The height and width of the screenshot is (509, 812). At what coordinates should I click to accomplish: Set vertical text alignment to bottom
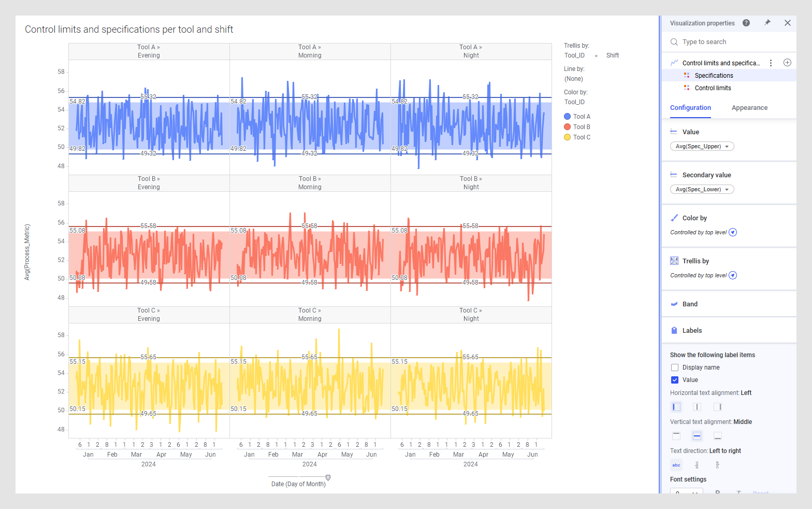[x=718, y=436]
